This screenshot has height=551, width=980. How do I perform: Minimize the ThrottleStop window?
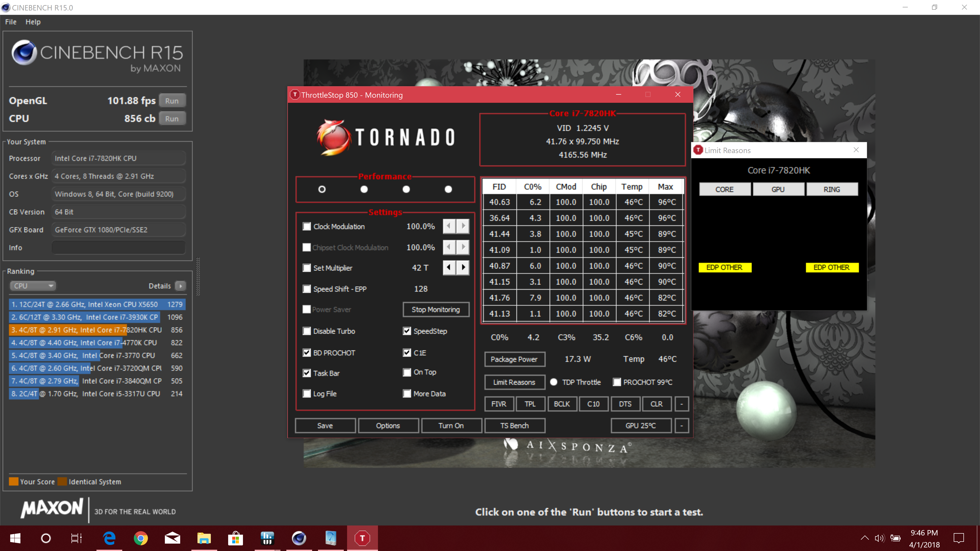[x=619, y=95]
